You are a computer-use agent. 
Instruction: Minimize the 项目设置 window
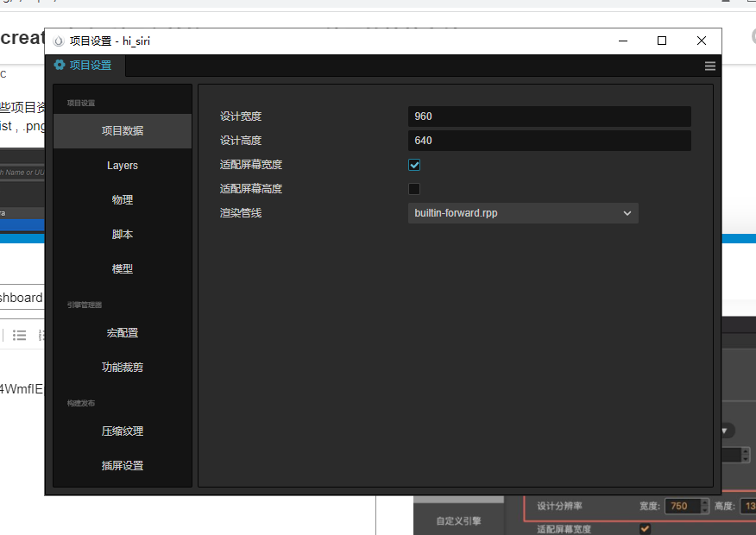623,41
